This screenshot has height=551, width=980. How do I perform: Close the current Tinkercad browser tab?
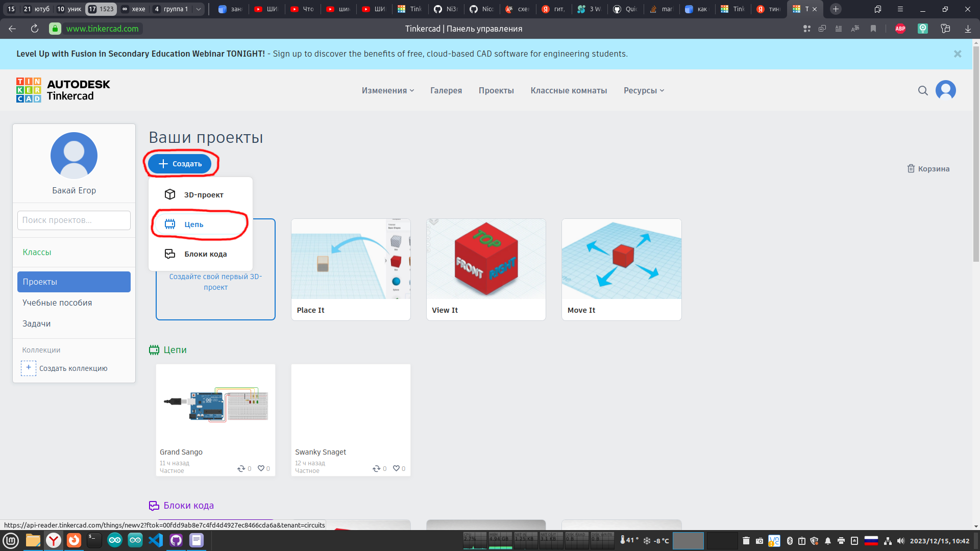click(x=815, y=9)
